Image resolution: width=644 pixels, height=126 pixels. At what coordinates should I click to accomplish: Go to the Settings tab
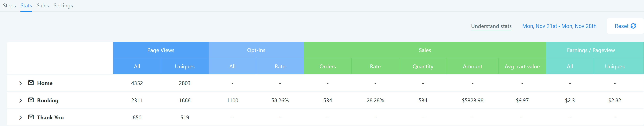pyautogui.click(x=63, y=5)
